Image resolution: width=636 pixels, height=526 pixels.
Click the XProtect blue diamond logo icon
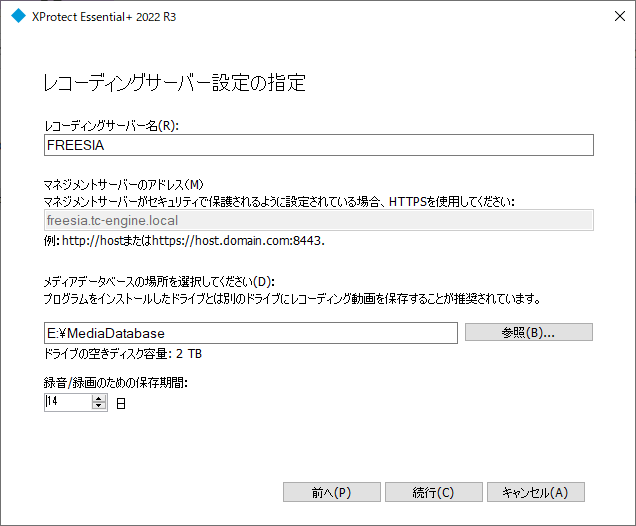pos(18,16)
